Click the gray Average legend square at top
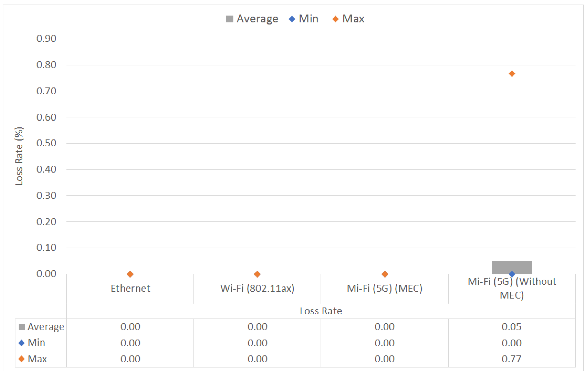Viewport: 588px width, 375px height. 229,19
